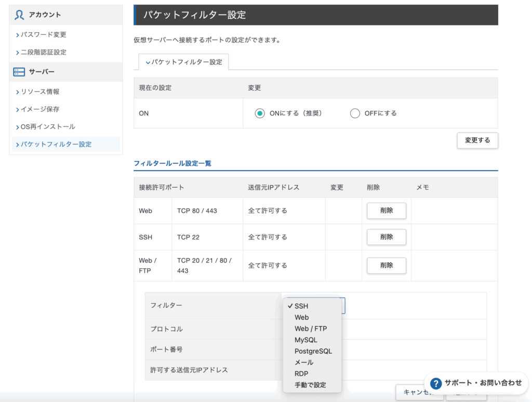
Task: Click the ポート番号 label
Action: 166,349
